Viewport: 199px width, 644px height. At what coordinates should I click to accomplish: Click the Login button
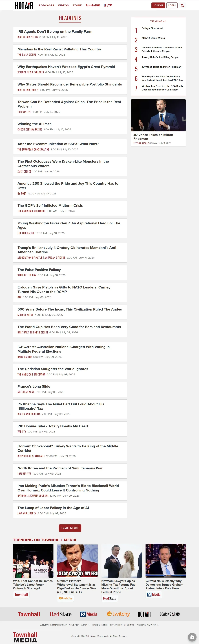[172, 5]
